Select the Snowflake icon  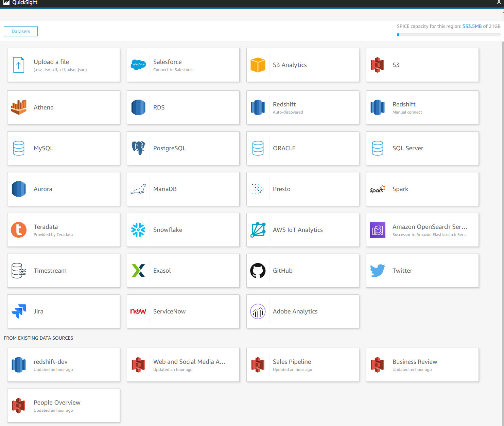tap(138, 230)
